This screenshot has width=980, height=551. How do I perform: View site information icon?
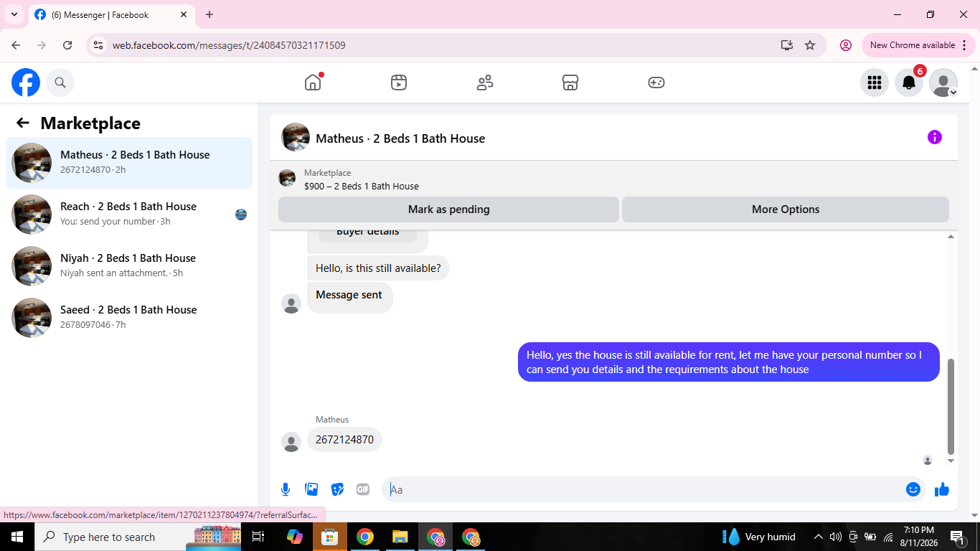(99, 45)
